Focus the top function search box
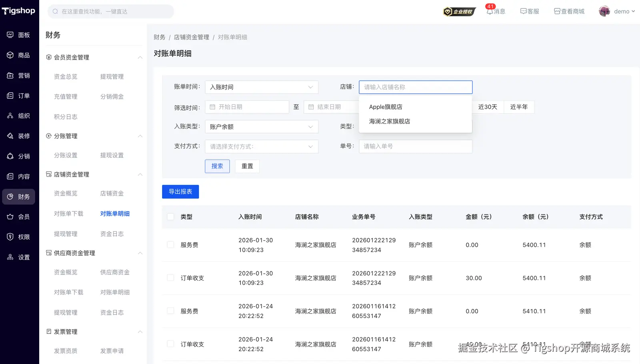Viewport: 640px width, 364px height. [111, 12]
